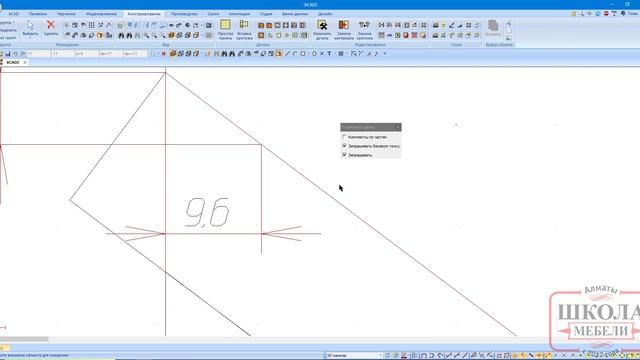Screen dimensions: 640x360
Task: Insert a Простая панель simple panel
Action: 225,29
